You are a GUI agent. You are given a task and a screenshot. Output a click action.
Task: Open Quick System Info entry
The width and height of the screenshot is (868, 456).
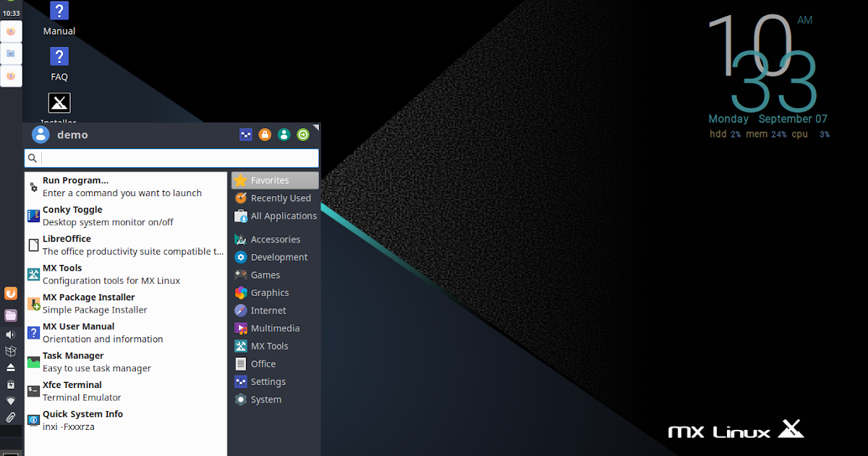click(x=125, y=420)
